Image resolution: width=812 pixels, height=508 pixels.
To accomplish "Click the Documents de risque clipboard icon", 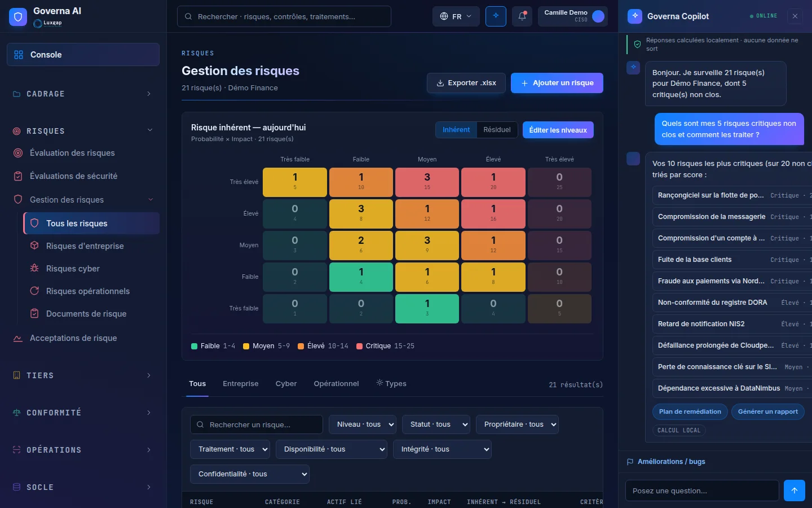I will 34,313.
